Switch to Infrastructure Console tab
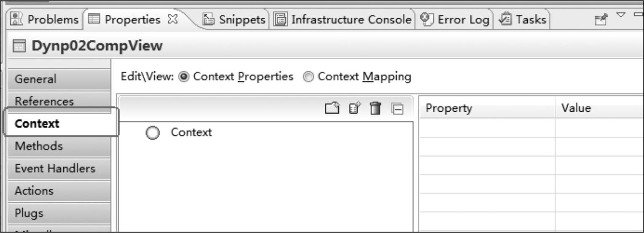644x233 pixels. click(x=343, y=19)
